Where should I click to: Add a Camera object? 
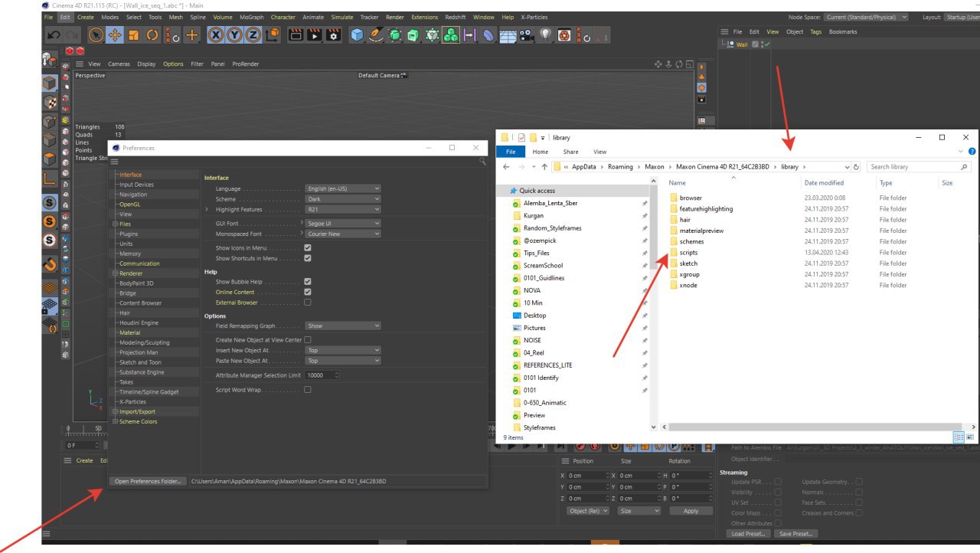pyautogui.click(x=527, y=34)
